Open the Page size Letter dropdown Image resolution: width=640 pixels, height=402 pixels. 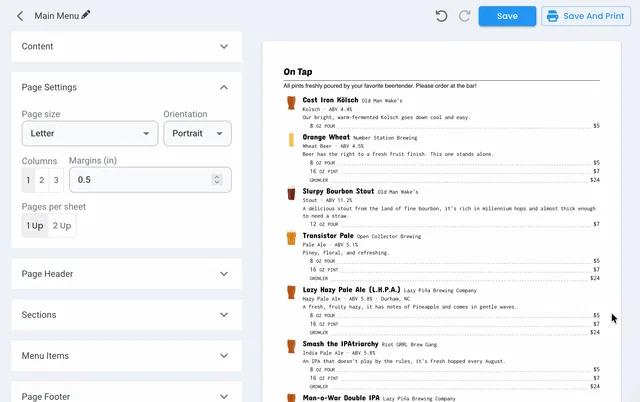pos(90,133)
